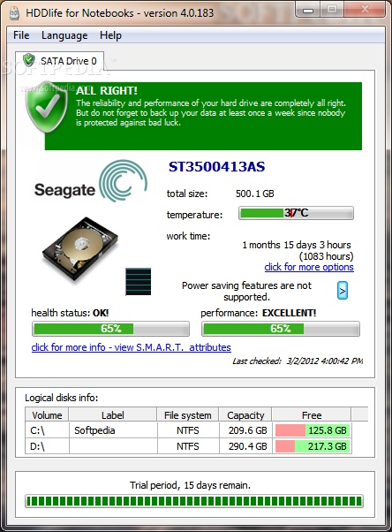Open the File menu

pos(21,35)
